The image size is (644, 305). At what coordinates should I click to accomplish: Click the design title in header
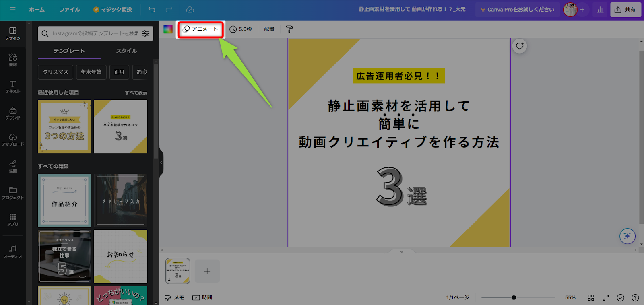(412, 10)
